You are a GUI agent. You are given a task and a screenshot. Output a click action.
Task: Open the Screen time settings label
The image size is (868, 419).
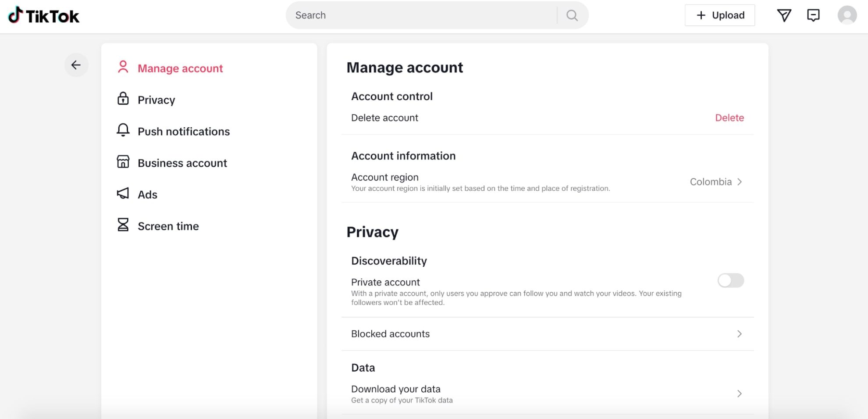pyautogui.click(x=168, y=226)
